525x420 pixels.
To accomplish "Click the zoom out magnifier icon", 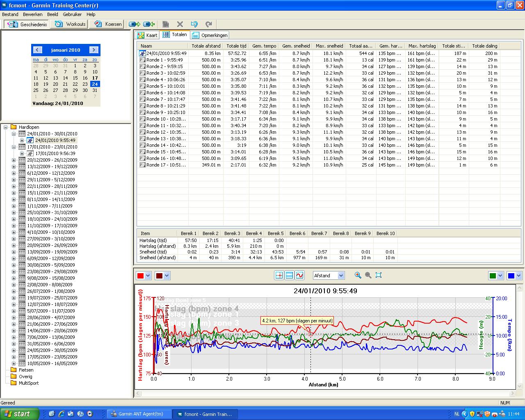I will tap(368, 275).
